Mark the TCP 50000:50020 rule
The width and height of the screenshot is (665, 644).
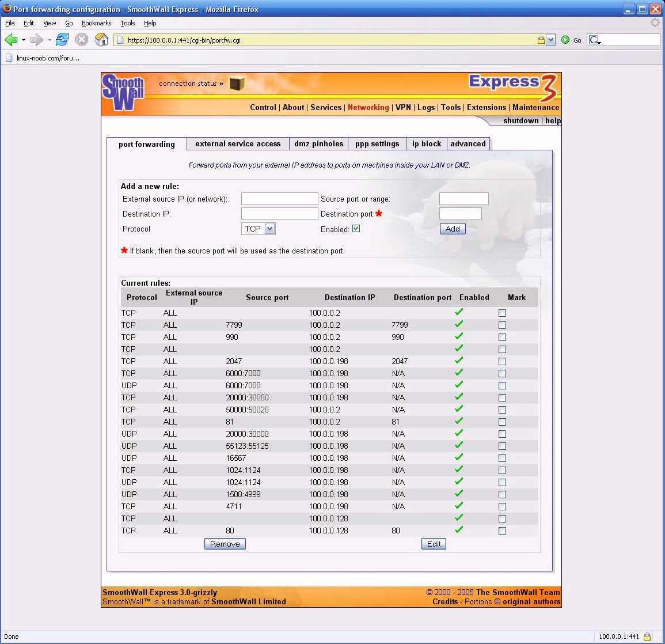click(x=502, y=410)
